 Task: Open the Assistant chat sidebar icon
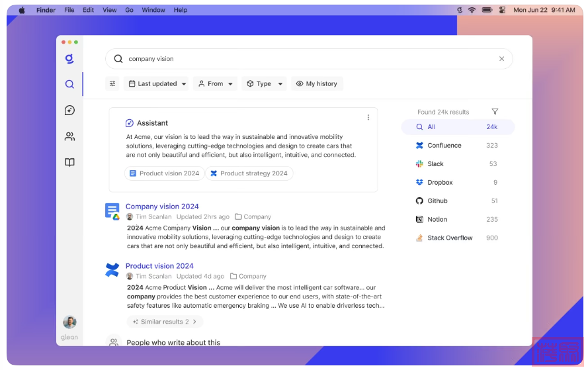tap(69, 111)
